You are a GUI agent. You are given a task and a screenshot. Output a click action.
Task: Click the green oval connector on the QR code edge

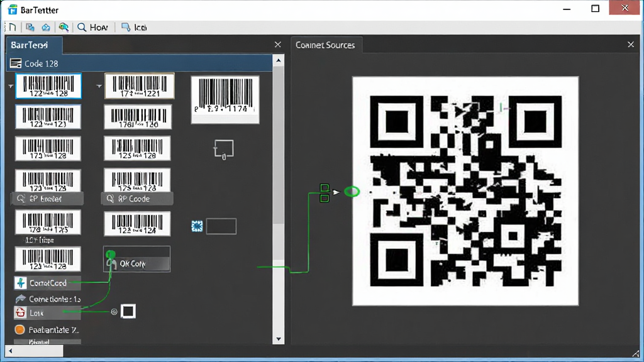(352, 192)
